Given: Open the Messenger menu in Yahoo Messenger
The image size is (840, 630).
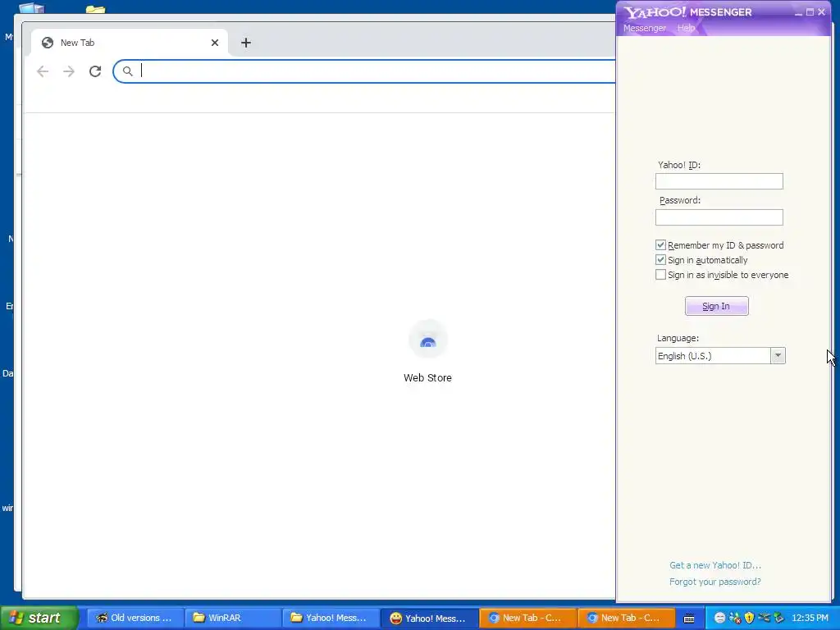Looking at the screenshot, I should point(645,28).
